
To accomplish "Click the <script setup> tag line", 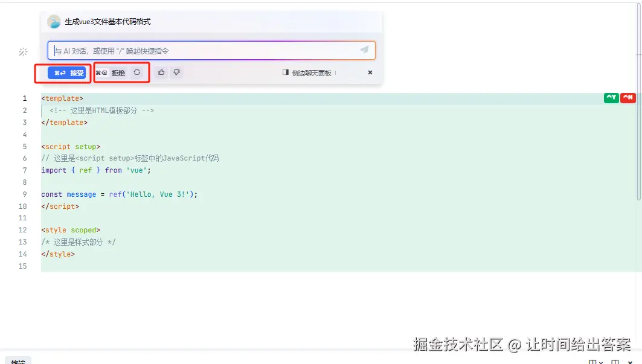I will [71, 147].
